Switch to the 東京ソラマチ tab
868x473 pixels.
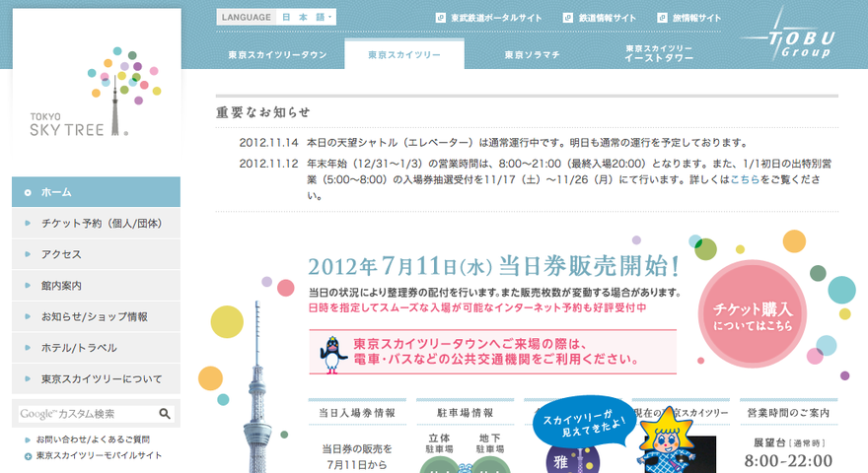532,55
